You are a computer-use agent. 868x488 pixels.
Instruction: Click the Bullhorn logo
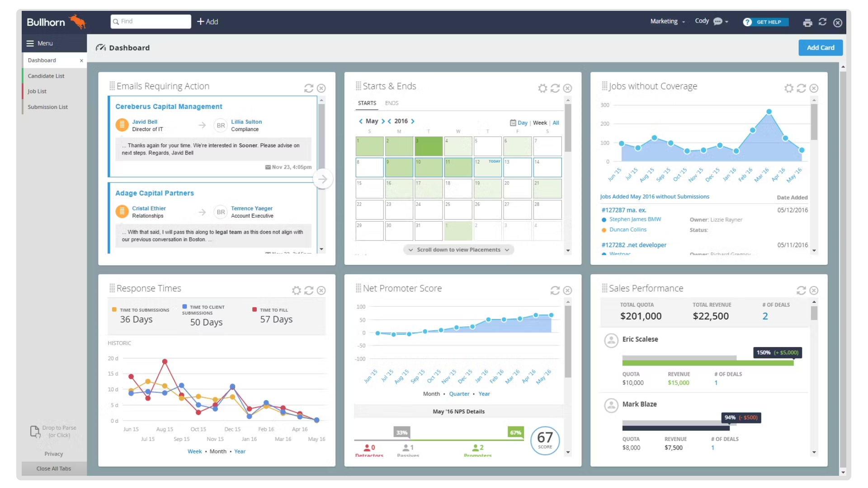click(x=54, y=21)
